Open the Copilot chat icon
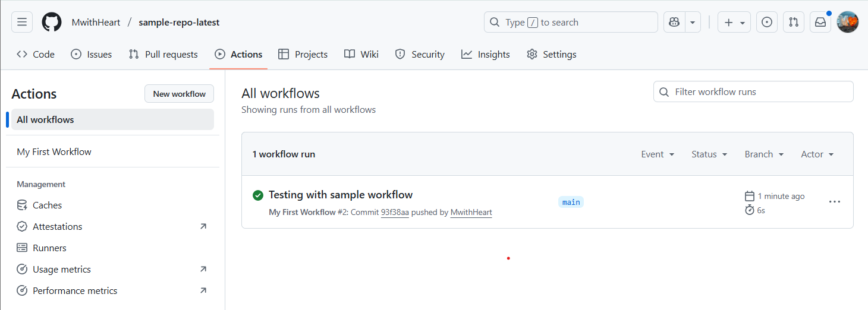The width and height of the screenshot is (868, 310). pos(674,23)
